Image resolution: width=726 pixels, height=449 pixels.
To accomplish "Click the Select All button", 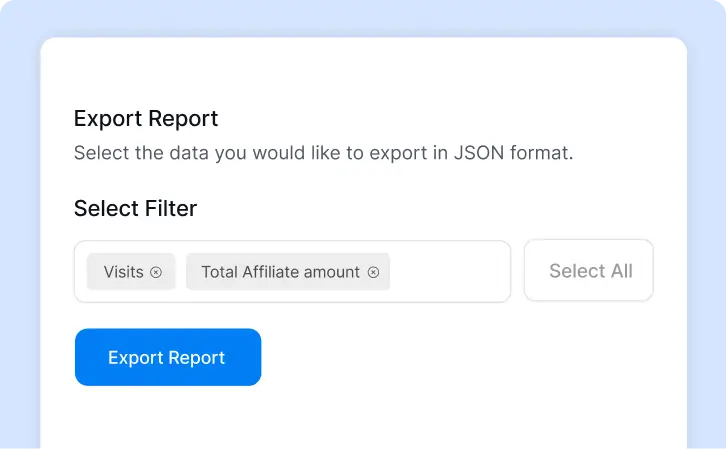I will pos(588,270).
